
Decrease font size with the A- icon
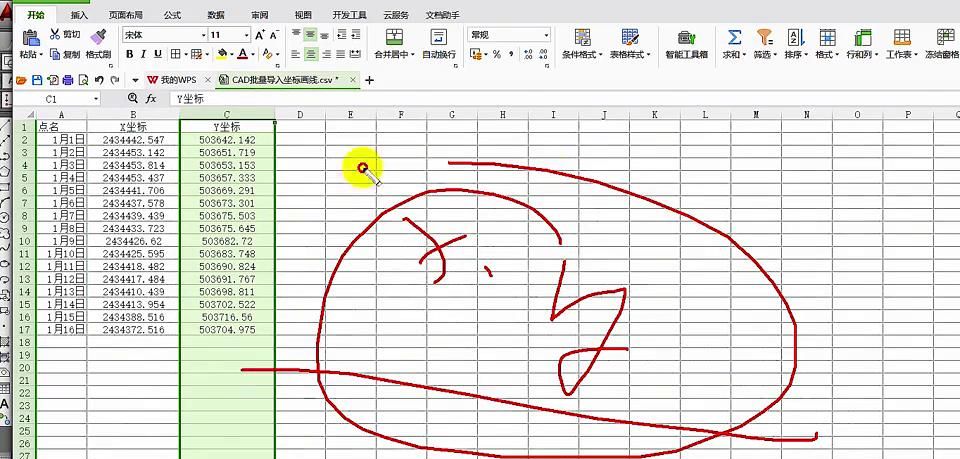(274, 35)
